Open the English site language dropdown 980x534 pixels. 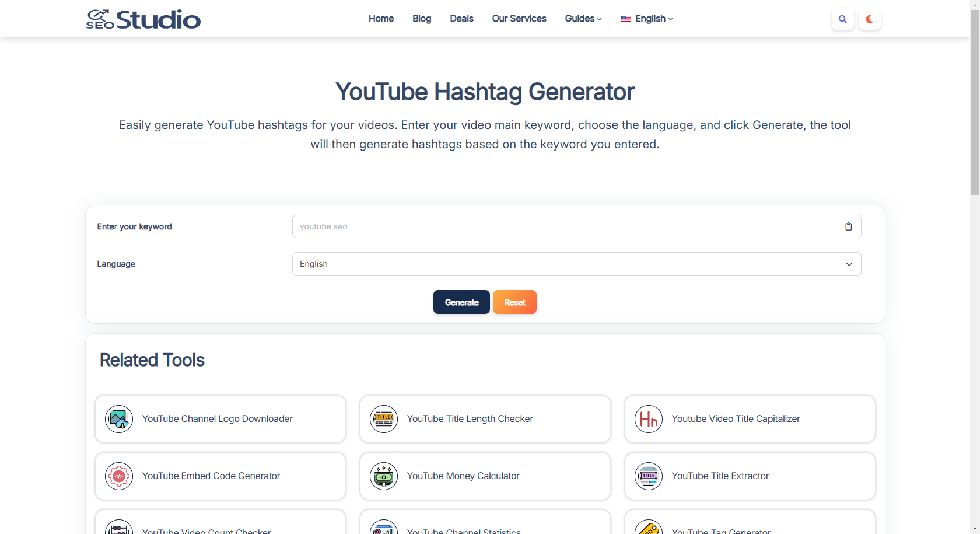647,19
